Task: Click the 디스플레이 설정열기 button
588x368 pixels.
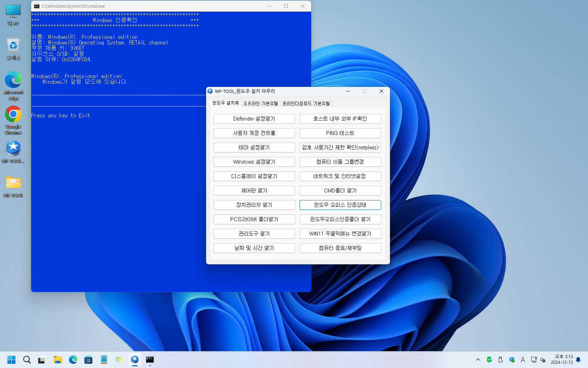Action: pos(254,176)
